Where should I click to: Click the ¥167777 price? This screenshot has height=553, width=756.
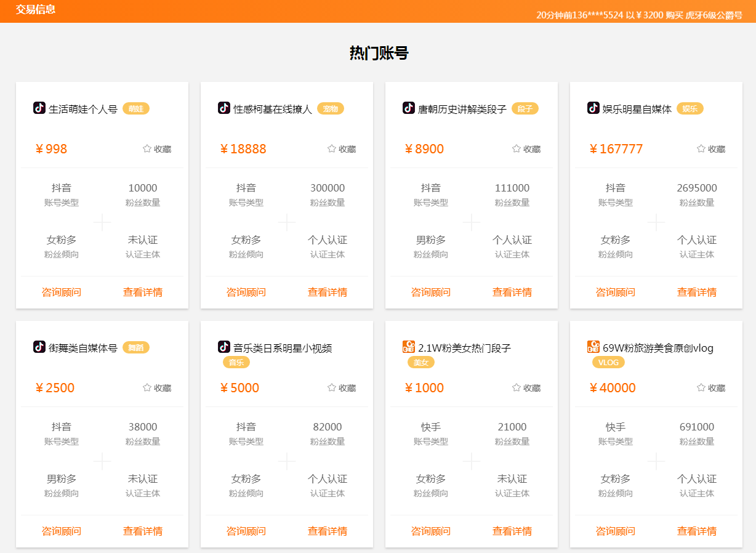616,149
